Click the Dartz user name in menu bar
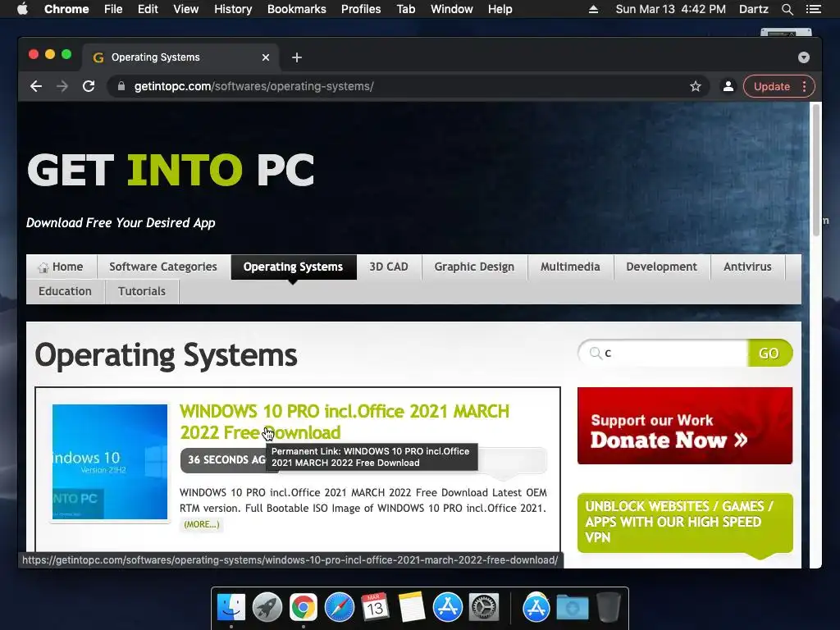The height and width of the screenshot is (630, 840). (753, 9)
